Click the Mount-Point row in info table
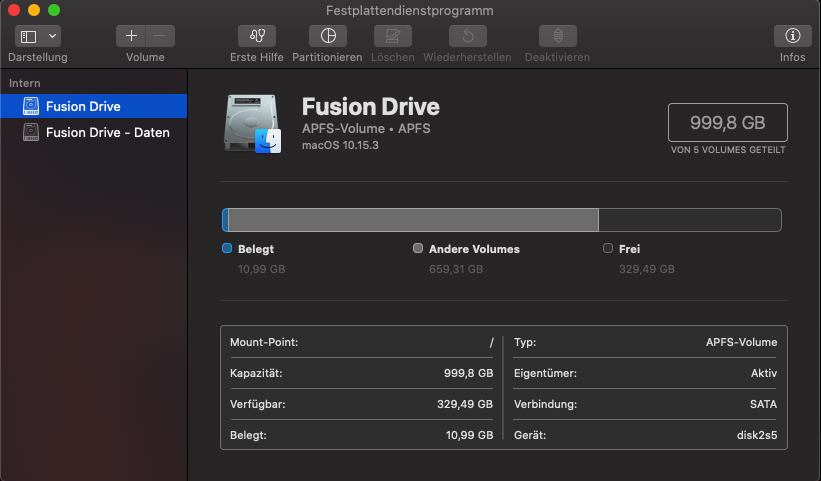 pos(361,342)
